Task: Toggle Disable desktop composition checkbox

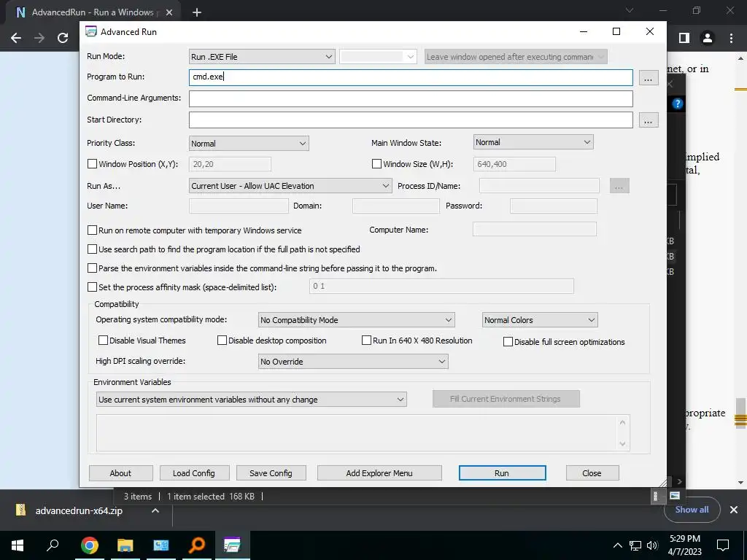Action: (222, 340)
